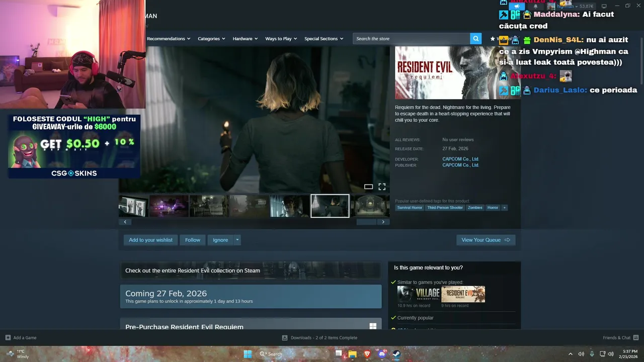This screenshot has width=644, height=362.
Task: Open the Horror tag
Action: pyautogui.click(x=493, y=208)
